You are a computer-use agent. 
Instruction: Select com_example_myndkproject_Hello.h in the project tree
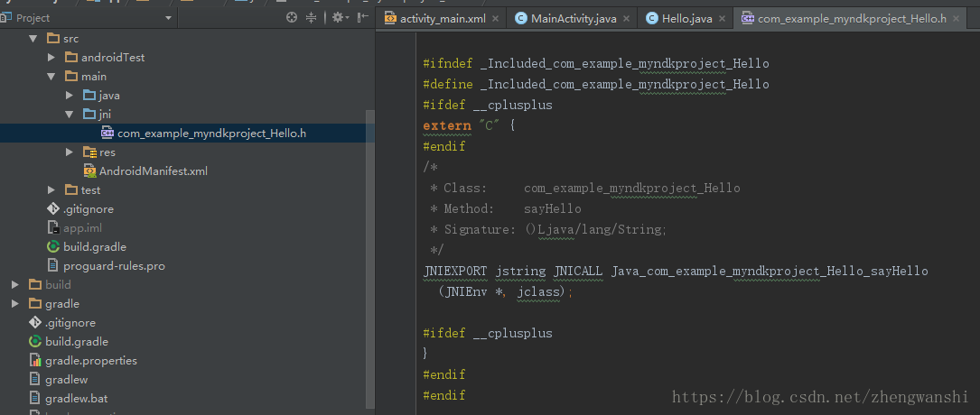click(212, 133)
